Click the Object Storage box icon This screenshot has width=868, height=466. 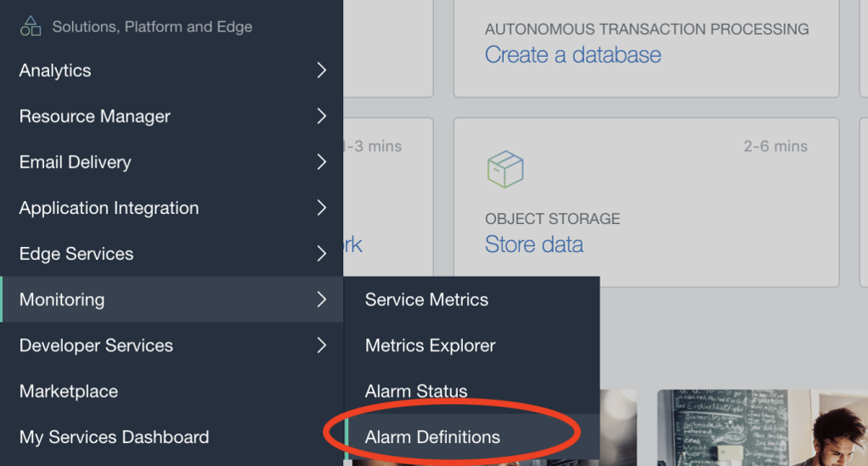coord(505,170)
